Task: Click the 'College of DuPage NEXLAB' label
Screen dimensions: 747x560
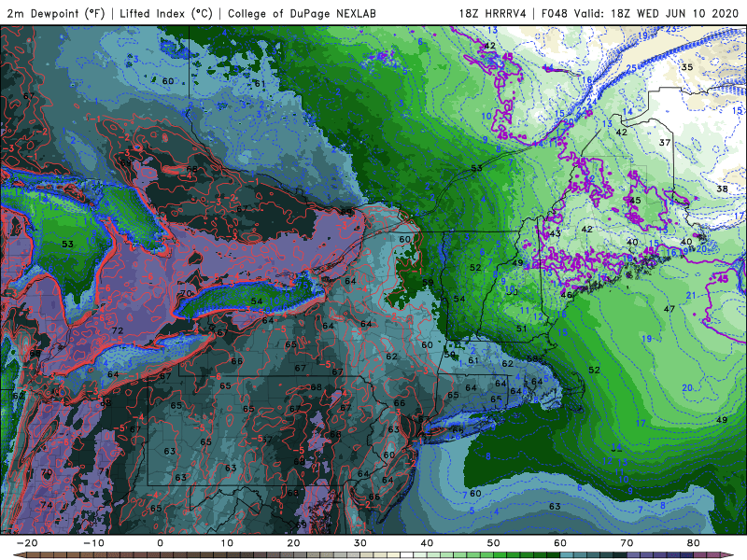Action: tap(302, 13)
